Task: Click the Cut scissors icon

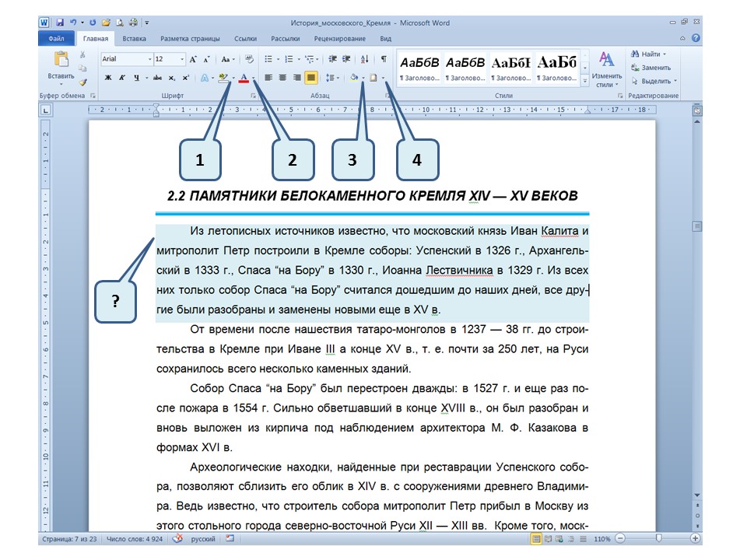Action: pos(82,56)
